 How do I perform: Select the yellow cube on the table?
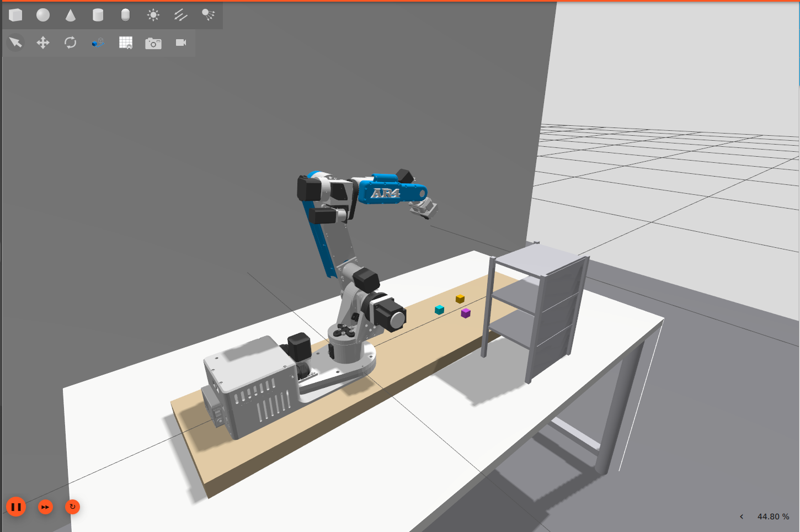tap(460, 299)
